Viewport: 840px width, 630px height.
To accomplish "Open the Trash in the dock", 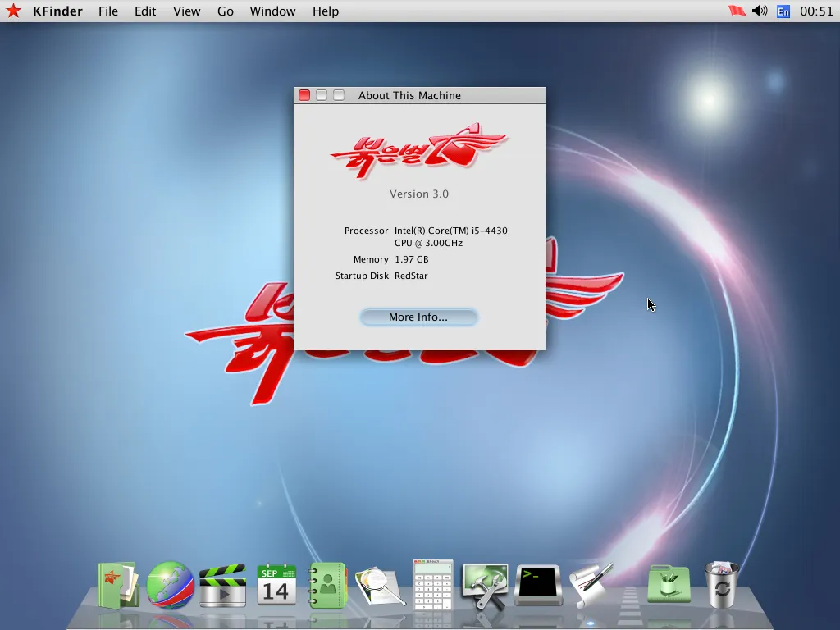I will (721, 584).
